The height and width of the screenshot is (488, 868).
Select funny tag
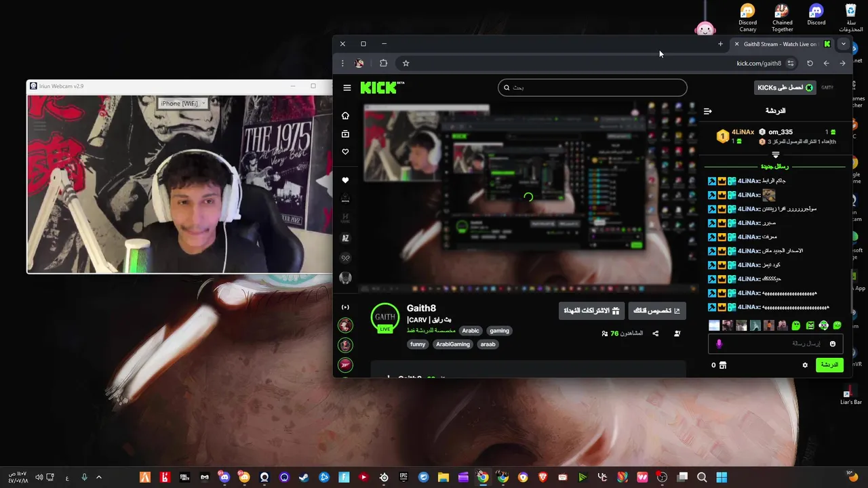coord(418,344)
